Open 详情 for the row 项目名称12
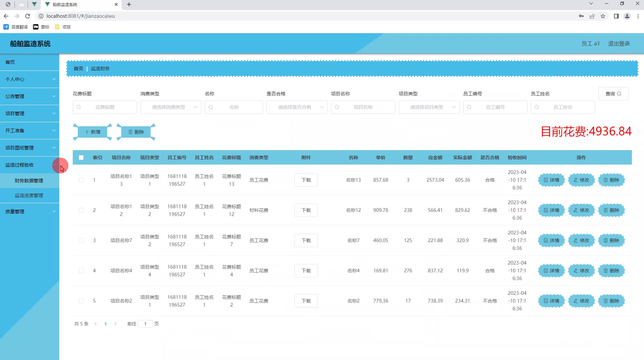 [551, 210]
